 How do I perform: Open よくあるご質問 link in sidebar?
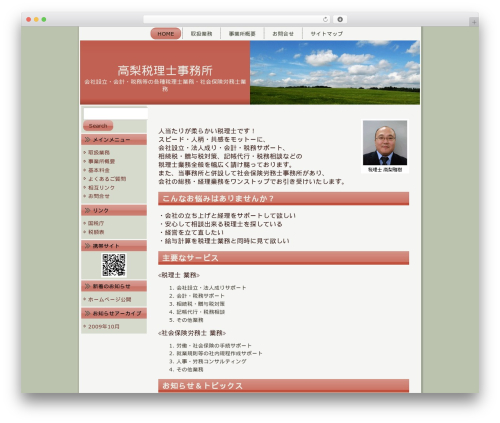tap(107, 179)
